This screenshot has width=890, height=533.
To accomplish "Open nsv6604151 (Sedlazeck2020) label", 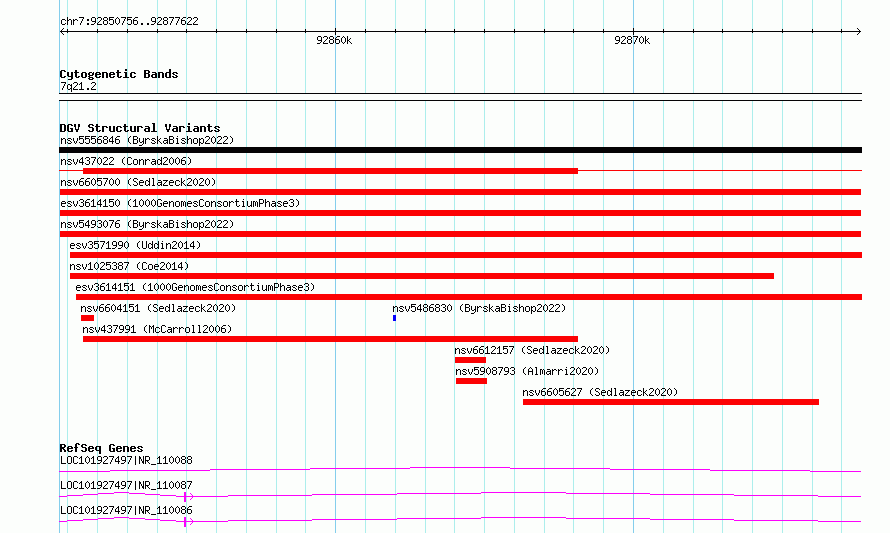I will pos(158,308).
